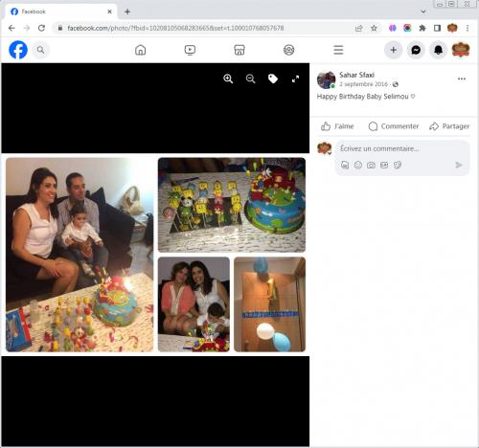Open the Marketplace icon
Viewport: 479px width, 448px height.
[239, 50]
